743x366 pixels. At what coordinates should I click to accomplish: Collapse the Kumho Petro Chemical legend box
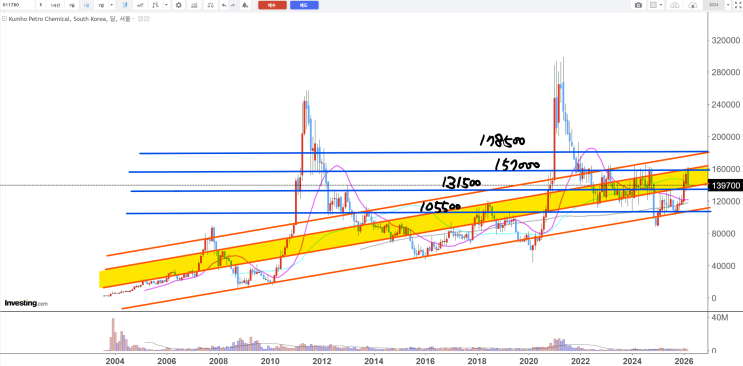pos(4,18)
